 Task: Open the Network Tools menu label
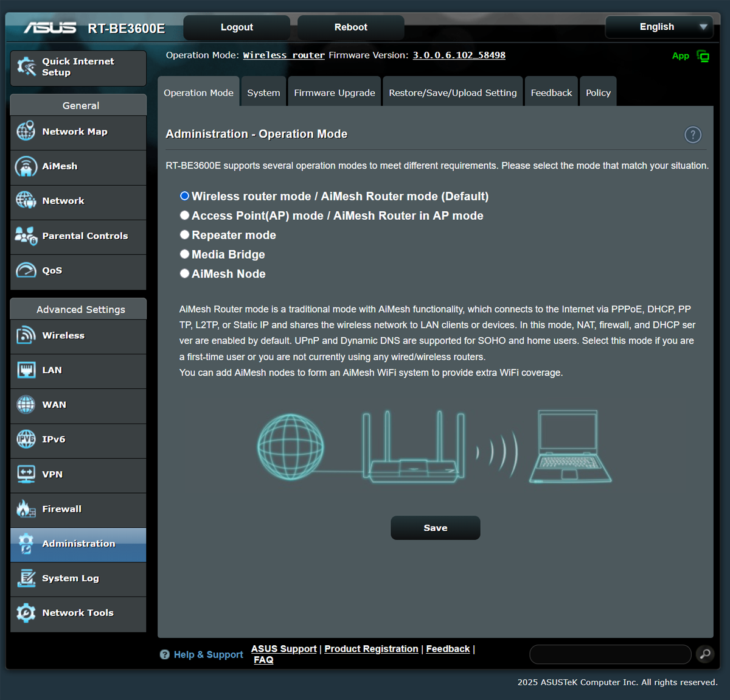coord(78,613)
